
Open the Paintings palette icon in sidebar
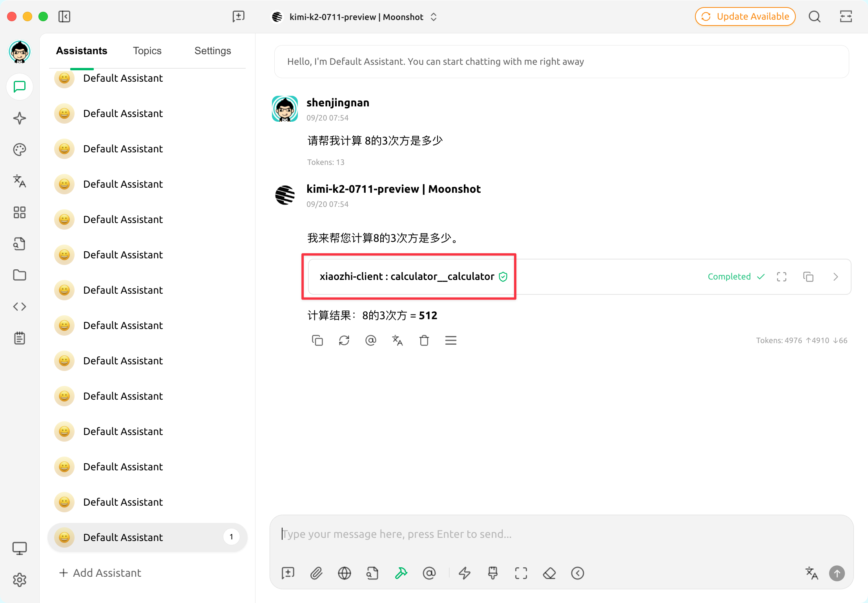coord(19,150)
